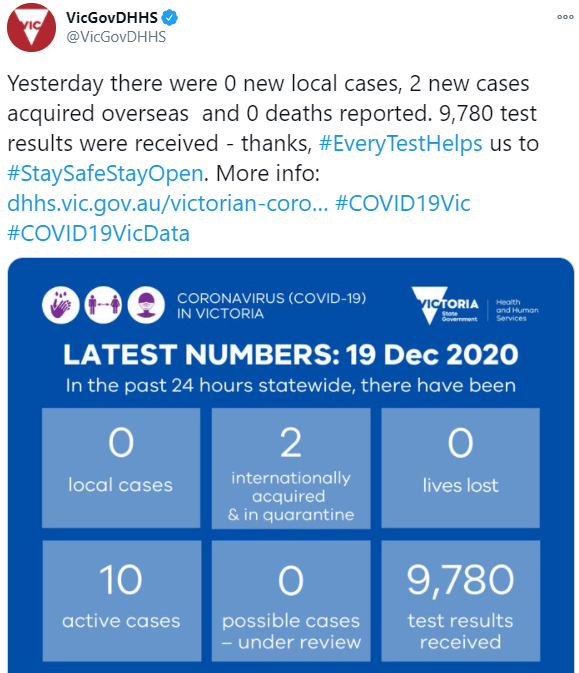579x673 pixels.
Task: Follow the dhhs.vic.gov.au link
Action: tap(167, 203)
